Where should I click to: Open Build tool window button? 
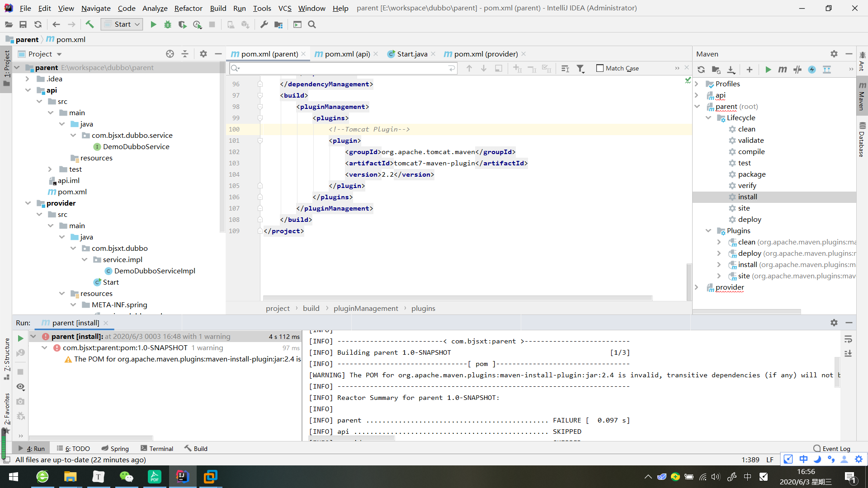[196, 448]
